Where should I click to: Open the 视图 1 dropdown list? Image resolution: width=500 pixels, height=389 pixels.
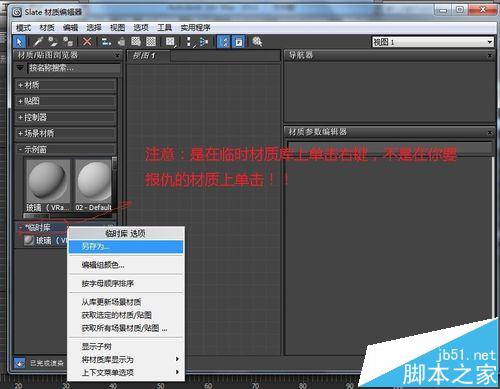[433, 42]
